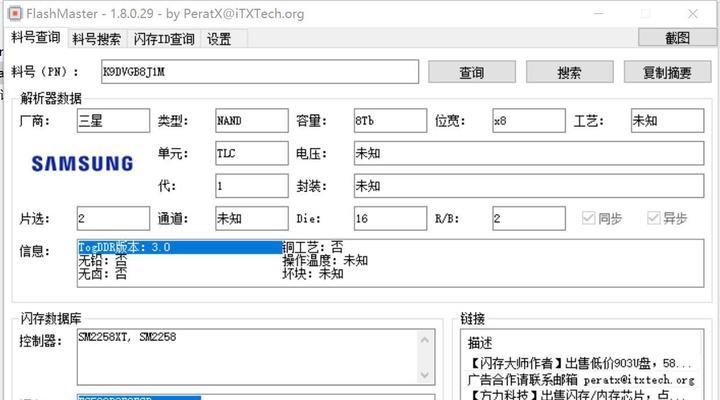Click the 复制摘要 copy summary button
Image resolution: width=720 pixels, height=400 pixels.
[667, 72]
